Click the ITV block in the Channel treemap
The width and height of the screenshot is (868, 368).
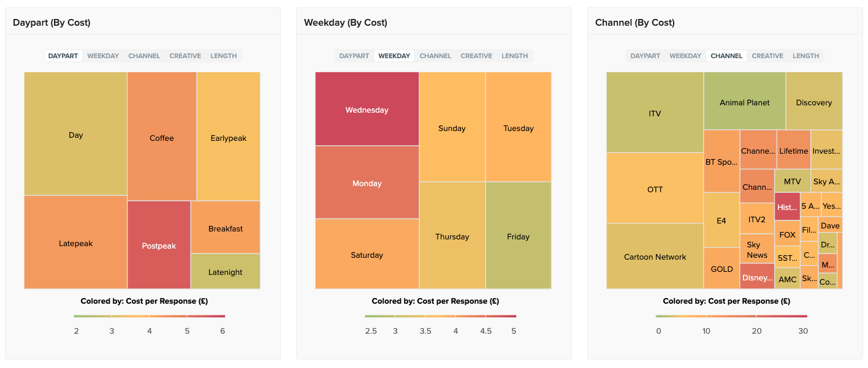[x=654, y=113]
